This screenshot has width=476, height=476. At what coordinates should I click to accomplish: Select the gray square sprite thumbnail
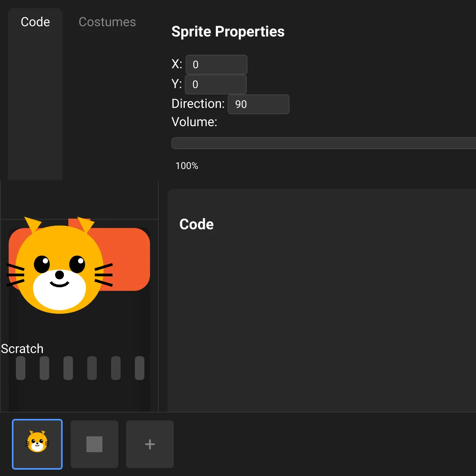(94, 444)
